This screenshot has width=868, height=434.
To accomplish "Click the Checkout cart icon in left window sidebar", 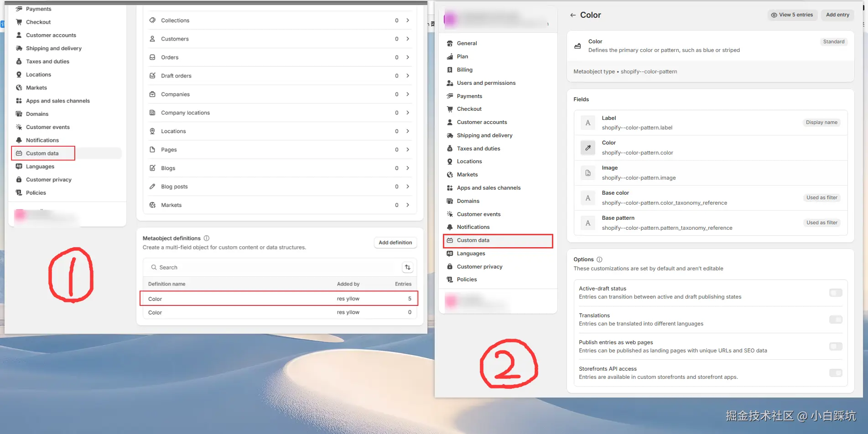I will [x=19, y=22].
